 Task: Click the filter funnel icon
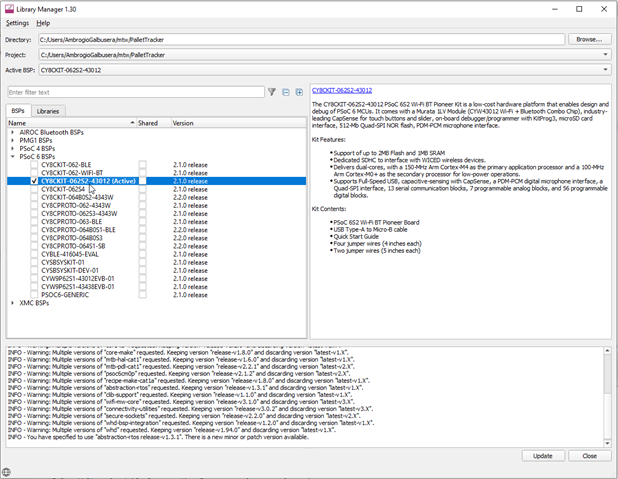click(272, 92)
